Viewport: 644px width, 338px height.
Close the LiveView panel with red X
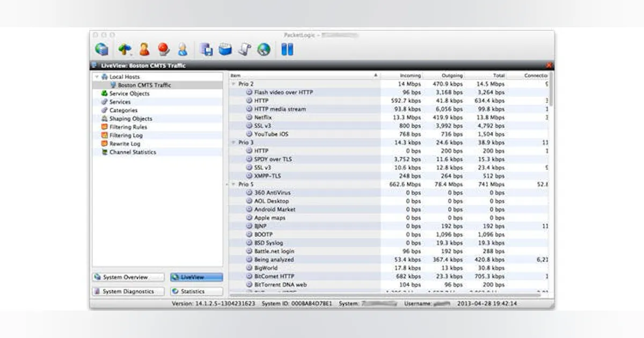click(548, 65)
